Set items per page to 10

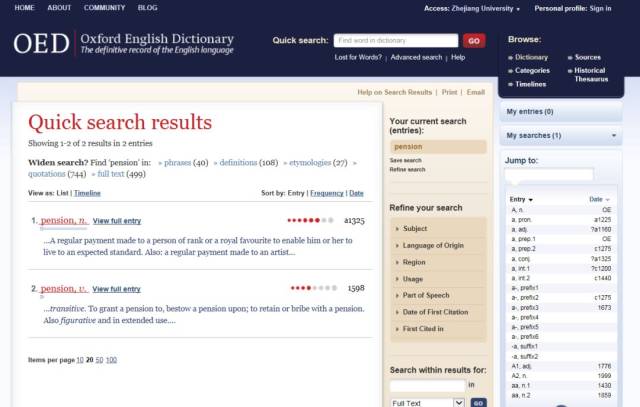pyautogui.click(x=80, y=360)
